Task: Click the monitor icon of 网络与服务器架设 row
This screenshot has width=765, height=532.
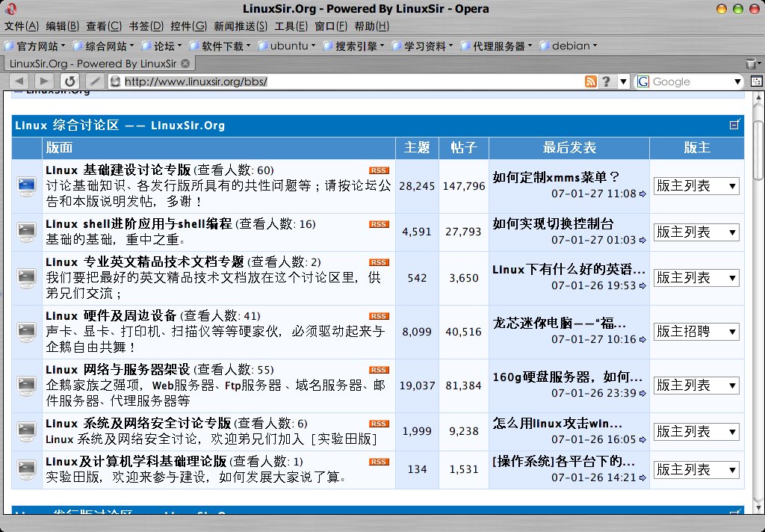Action: (27, 385)
